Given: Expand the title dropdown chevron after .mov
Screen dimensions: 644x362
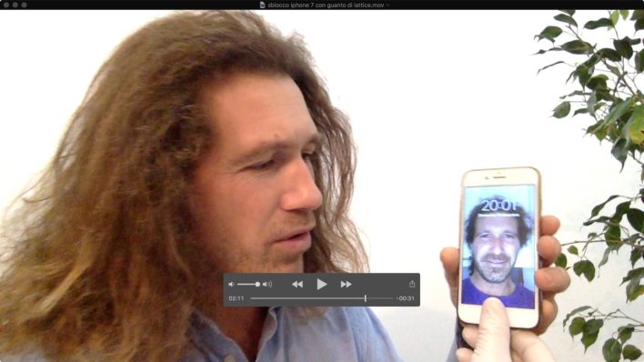Looking at the screenshot, I should (x=387, y=5).
